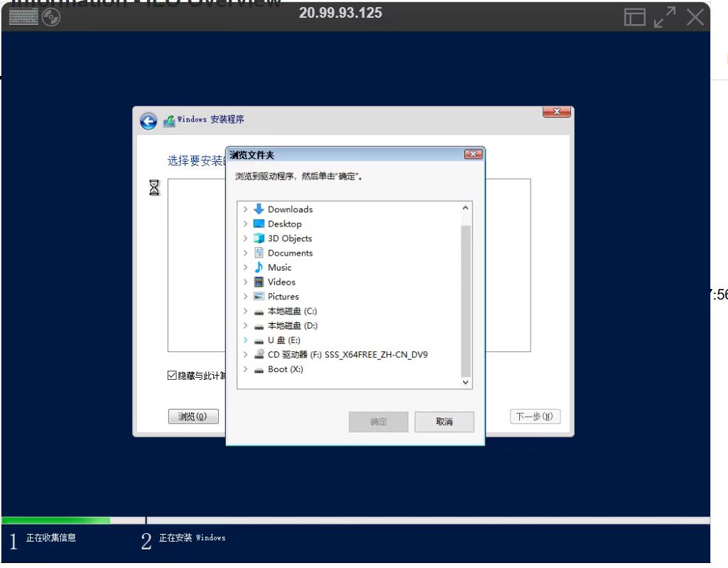Image resolution: width=728 pixels, height=568 pixels.
Task: Click the green installation progress bar
Action: (56, 520)
